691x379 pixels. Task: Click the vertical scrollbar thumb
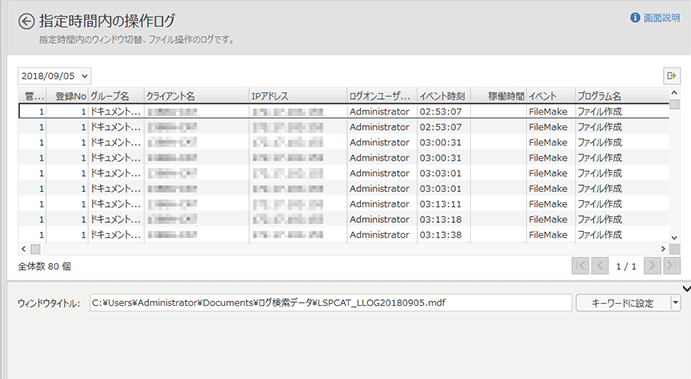(x=674, y=104)
